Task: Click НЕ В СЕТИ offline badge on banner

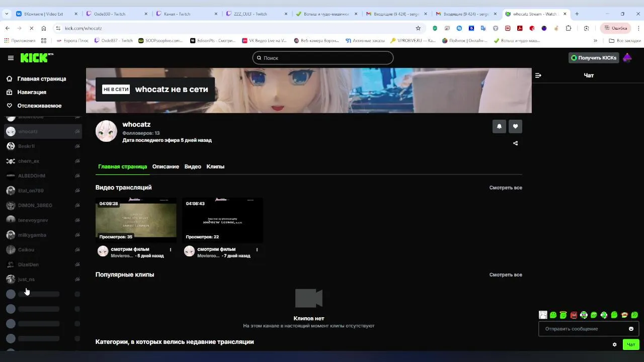Action: click(x=116, y=89)
